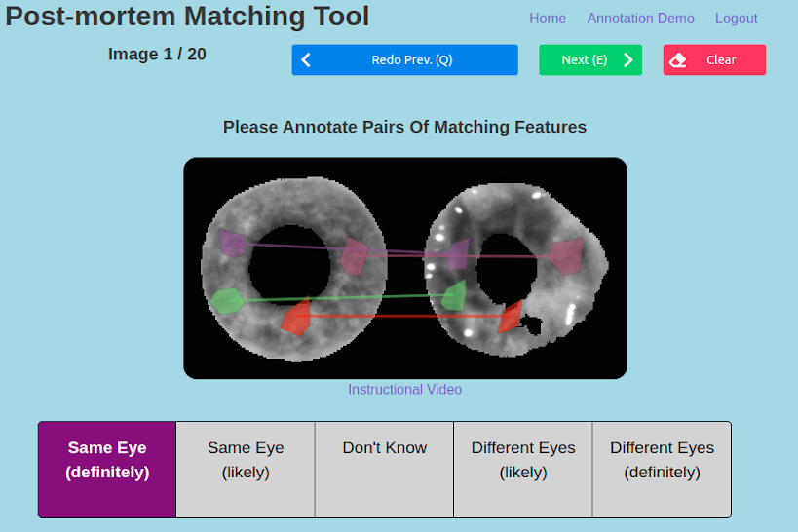The height and width of the screenshot is (532, 798).
Task: Choose Same Eye (definitely) option
Action: coord(107,470)
